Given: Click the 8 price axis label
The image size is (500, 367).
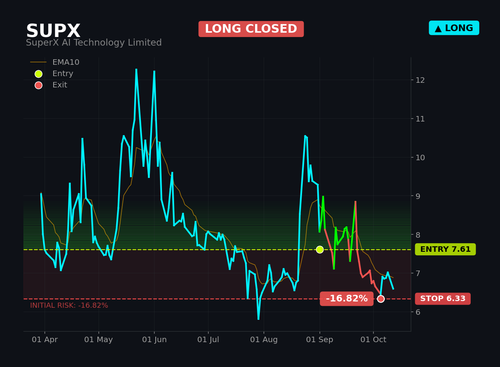Looking at the screenshot, I should pyautogui.click(x=418, y=235).
